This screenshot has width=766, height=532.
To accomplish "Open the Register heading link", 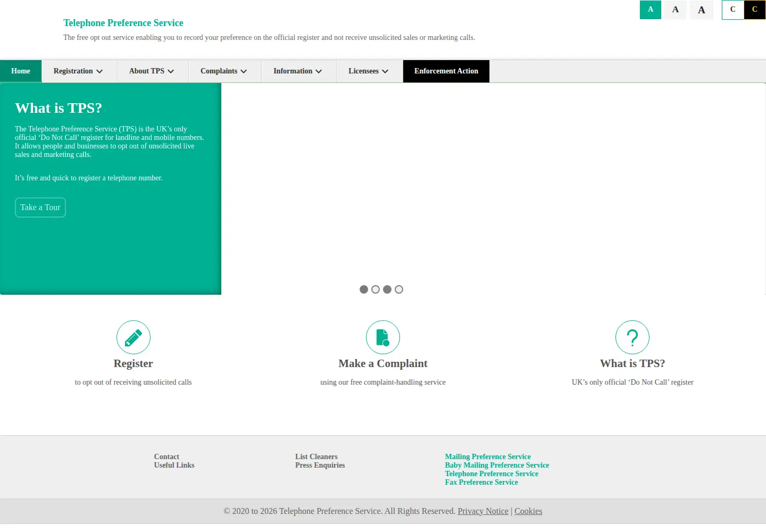I will tap(134, 363).
